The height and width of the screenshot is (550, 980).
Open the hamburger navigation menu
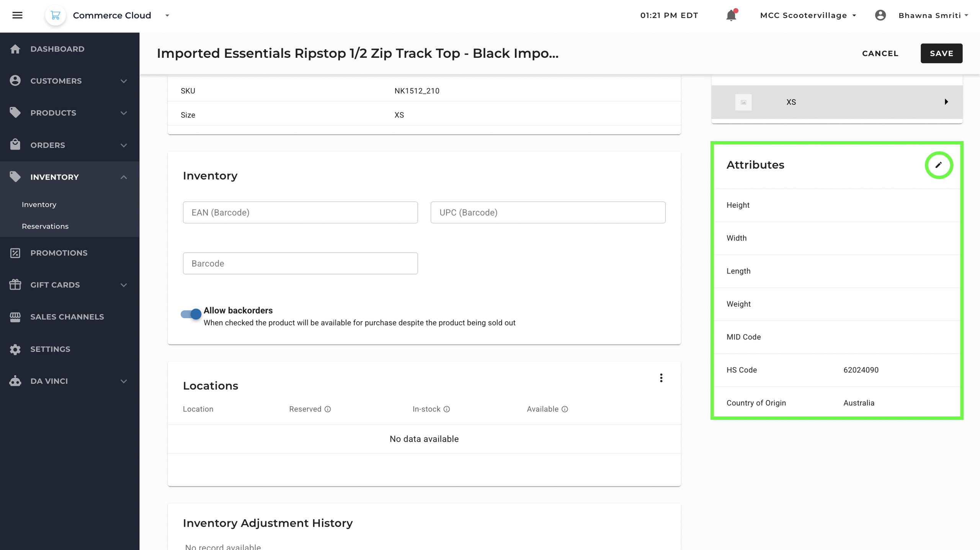pyautogui.click(x=17, y=15)
